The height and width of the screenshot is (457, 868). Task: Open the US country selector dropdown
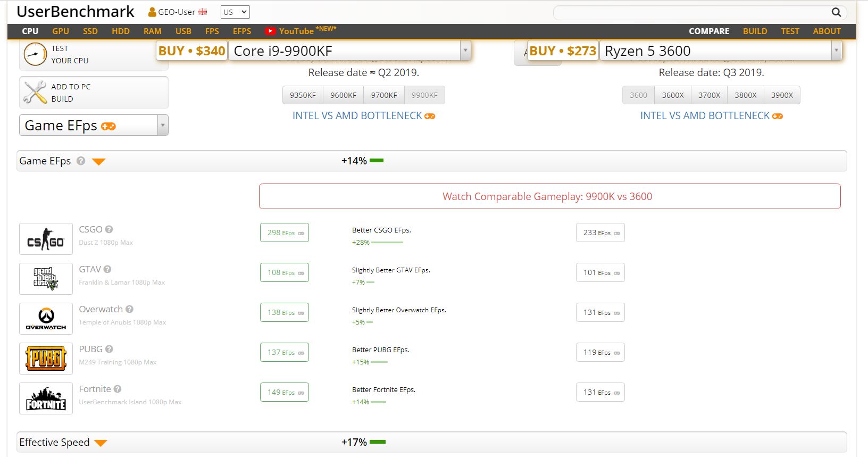click(x=235, y=12)
